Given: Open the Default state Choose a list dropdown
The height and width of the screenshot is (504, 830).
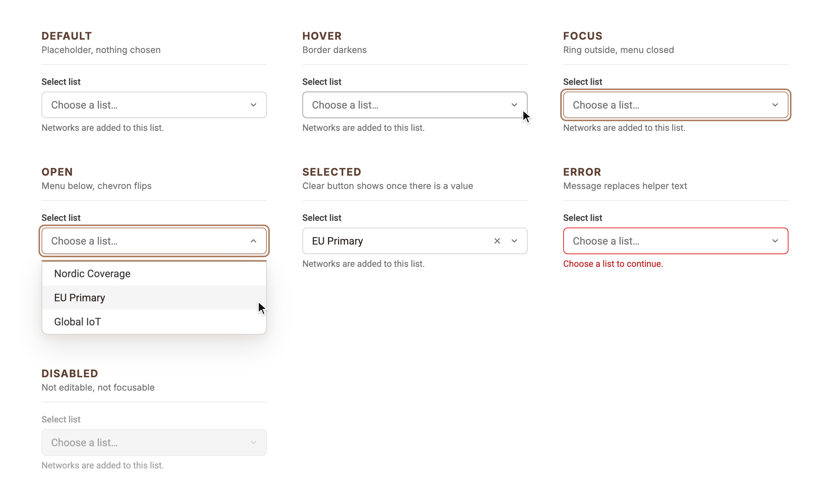Looking at the screenshot, I should click(154, 105).
